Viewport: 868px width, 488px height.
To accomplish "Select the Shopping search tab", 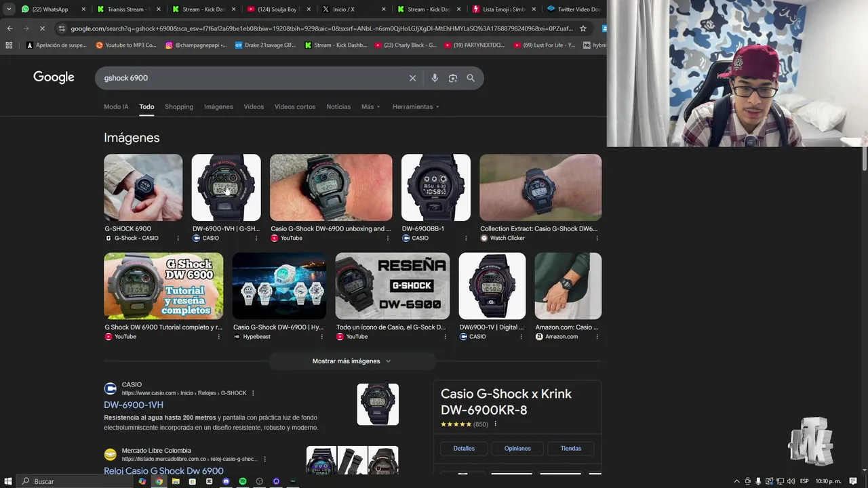I will click(x=179, y=106).
